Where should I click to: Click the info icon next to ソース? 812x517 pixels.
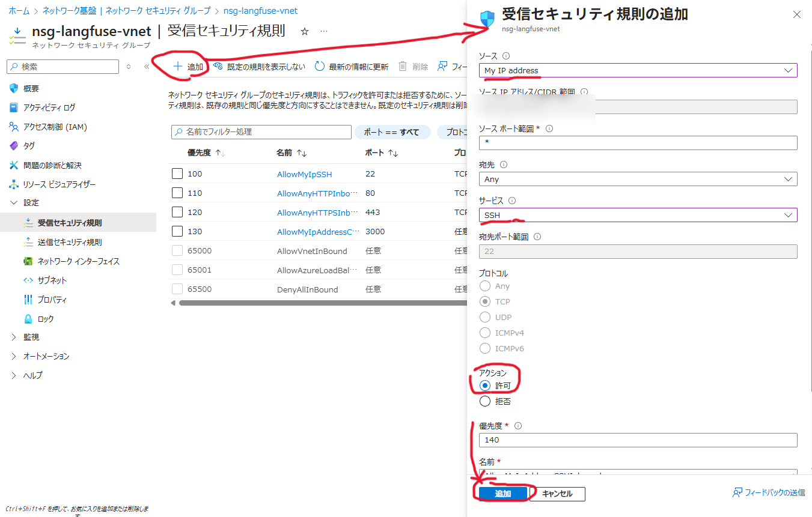505,56
